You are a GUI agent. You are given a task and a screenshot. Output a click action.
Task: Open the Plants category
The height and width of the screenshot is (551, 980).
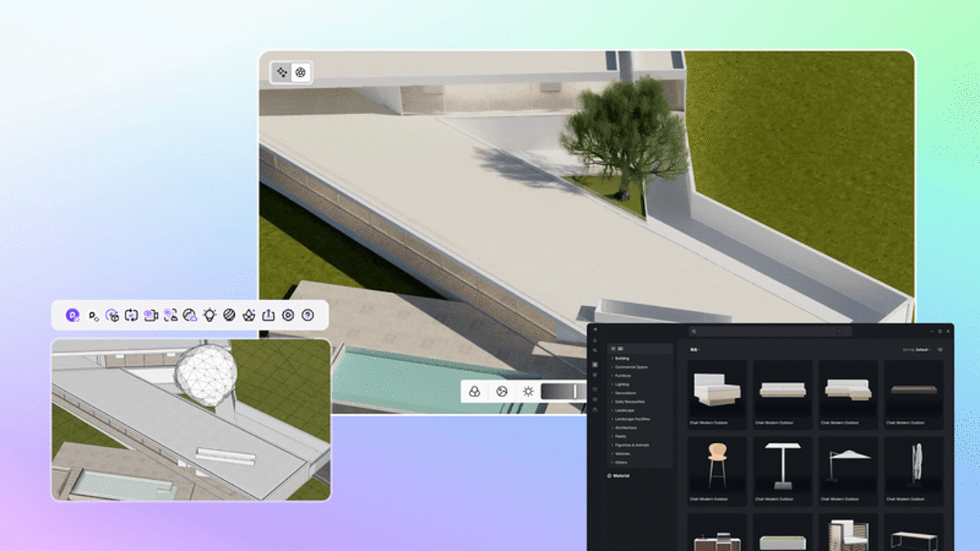coord(619,436)
